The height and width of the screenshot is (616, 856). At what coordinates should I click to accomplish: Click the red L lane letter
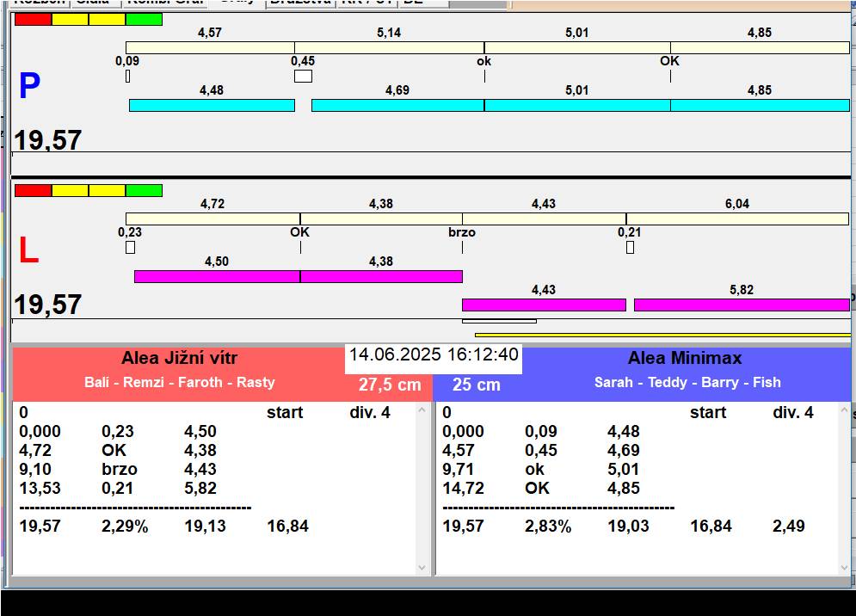click(x=28, y=250)
